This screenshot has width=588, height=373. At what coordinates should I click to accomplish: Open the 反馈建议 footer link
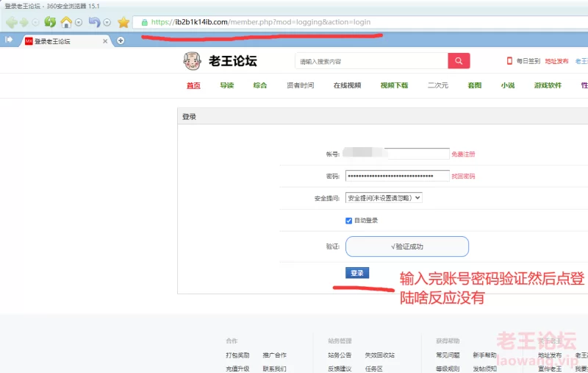(340, 369)
